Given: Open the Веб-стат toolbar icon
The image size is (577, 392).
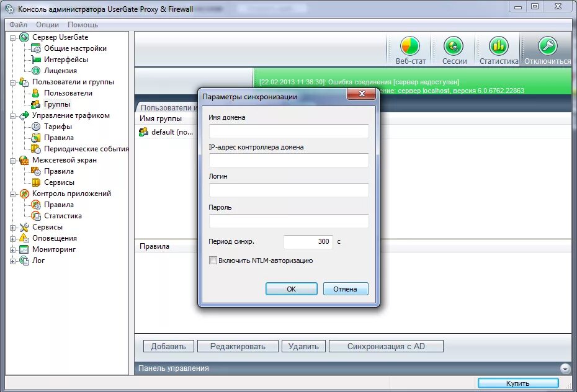Looking at the screenshot, I should click(x=410, y=46).
